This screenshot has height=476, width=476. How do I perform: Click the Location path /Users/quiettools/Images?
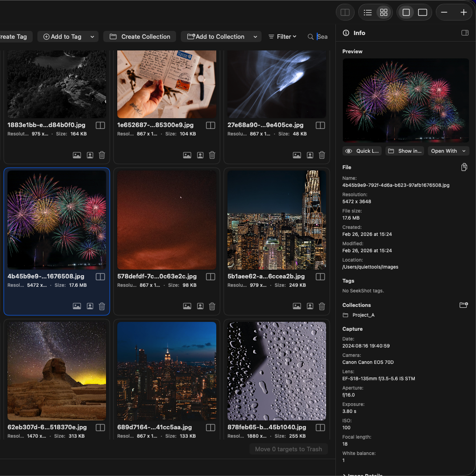pyautogui.click(x=370, y=267)
